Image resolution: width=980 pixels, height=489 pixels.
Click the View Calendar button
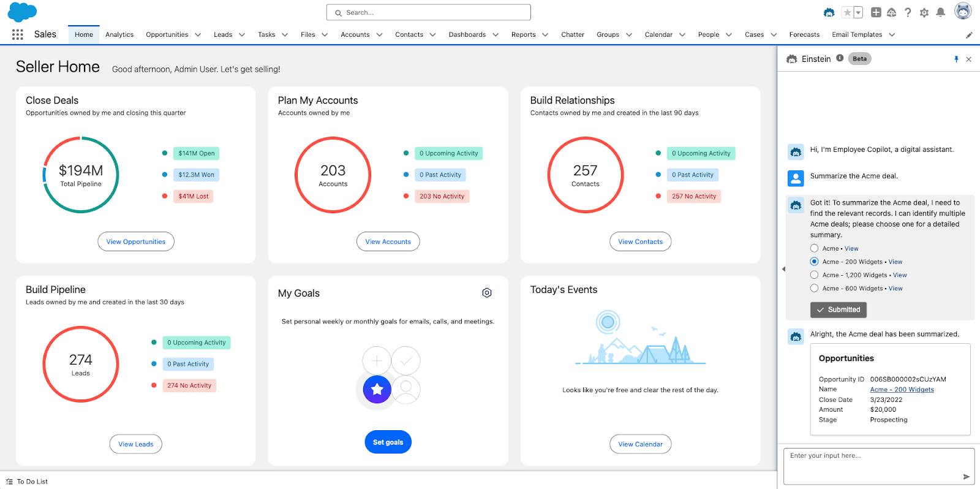[641, 444]
